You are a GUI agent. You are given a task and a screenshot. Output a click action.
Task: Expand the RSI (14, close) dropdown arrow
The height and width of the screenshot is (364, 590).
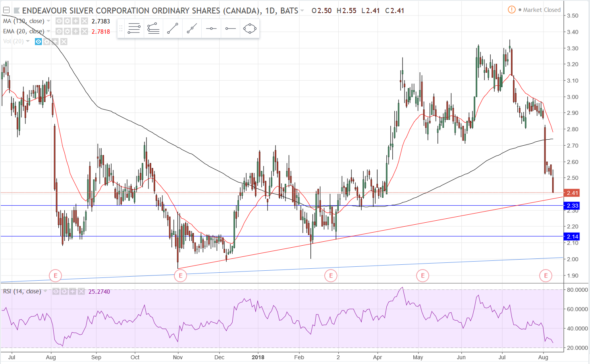click(x=45, y=291)
